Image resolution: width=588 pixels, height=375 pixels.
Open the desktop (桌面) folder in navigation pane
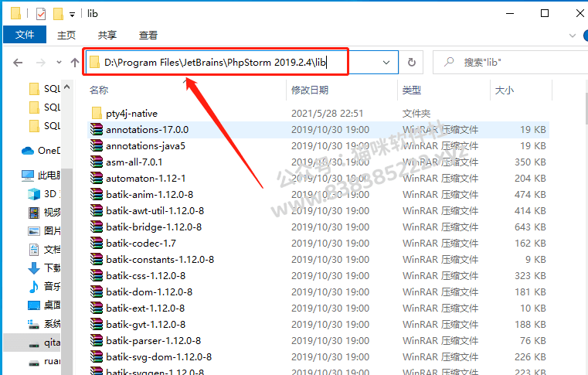coord(44,305)
